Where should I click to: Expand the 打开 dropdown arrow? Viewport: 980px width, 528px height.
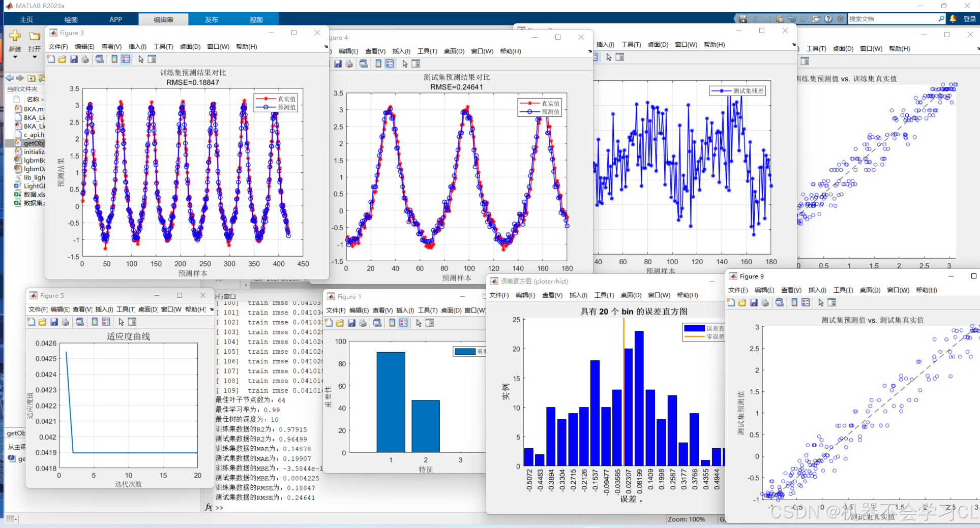[x=35, y=57]
